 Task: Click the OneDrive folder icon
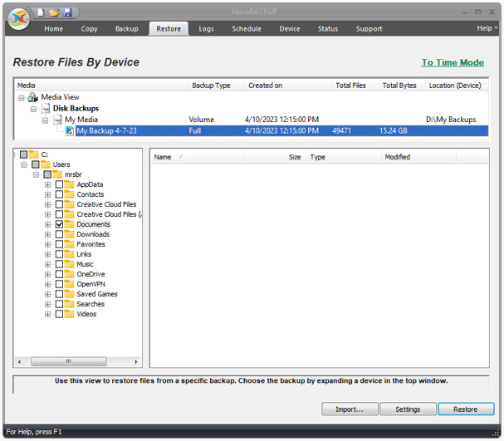point(69,274)
